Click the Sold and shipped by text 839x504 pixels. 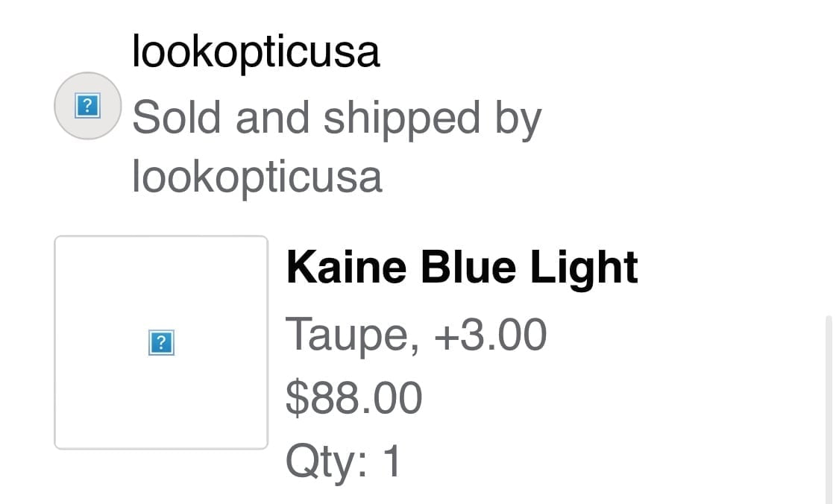click(x=336, y=119)
